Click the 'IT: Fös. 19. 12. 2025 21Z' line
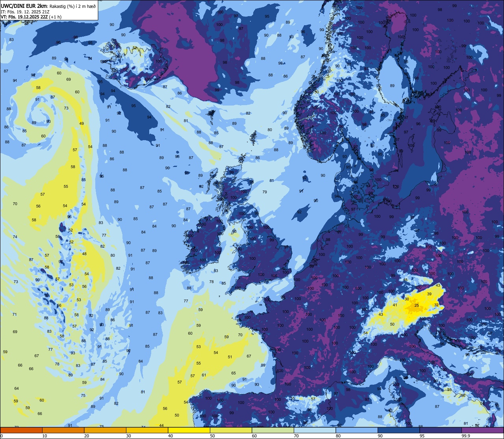Screen dimensions: 504x439 point(25,12)
